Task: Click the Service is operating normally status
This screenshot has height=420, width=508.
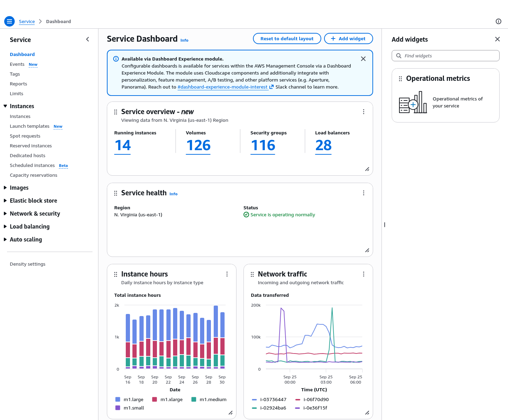Action: point(279,215)
